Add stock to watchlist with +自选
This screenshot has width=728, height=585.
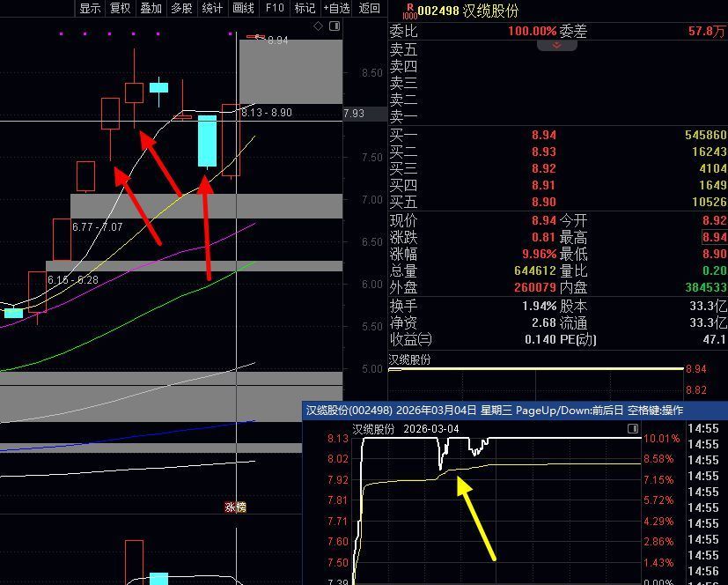(336, 9)
